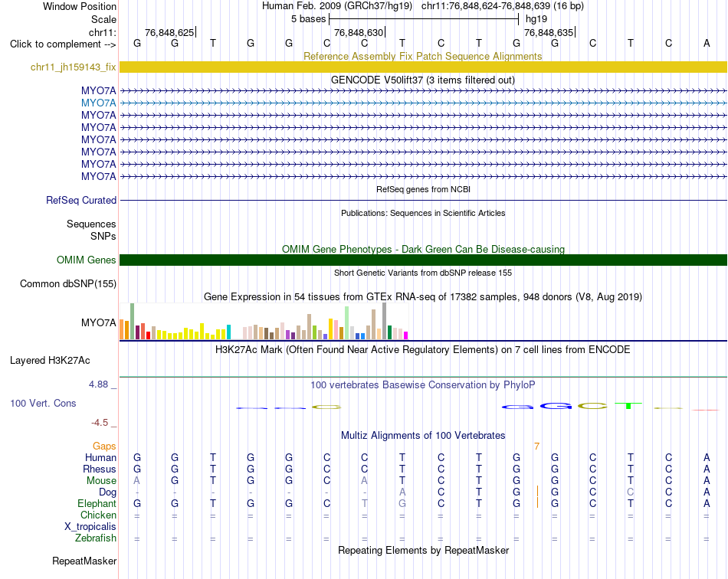The height and width of the screenshot is (579, 728).
Task: Click 'Publications: Sequences in Scientific Articles' title
Action: pos(423,213)
